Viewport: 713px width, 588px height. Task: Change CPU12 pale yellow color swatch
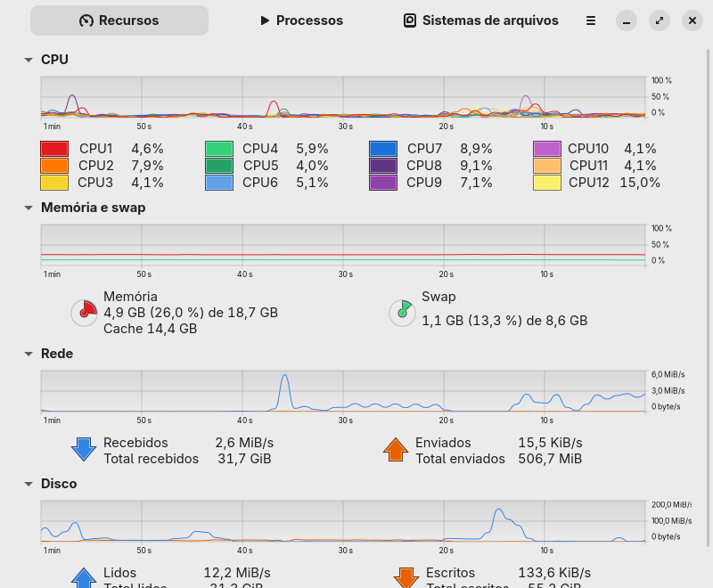click(x=547, y=183)
